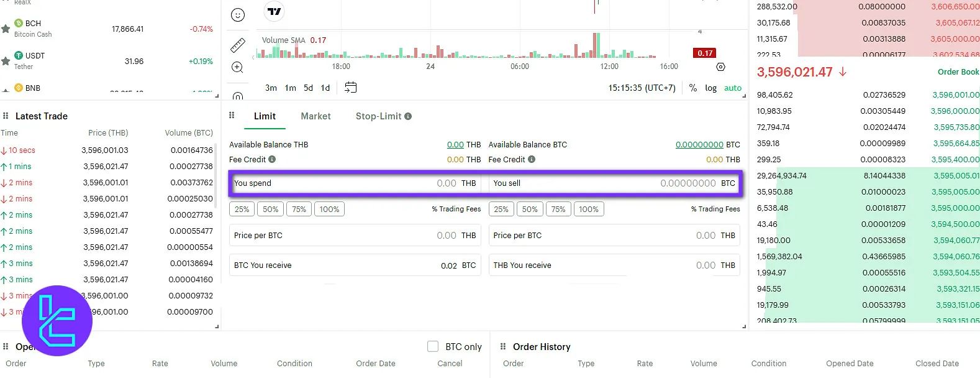The width and height of the screenshot is (980, 378).
Task: Open chart settings gear icon
Action: (x=720, y=67)
